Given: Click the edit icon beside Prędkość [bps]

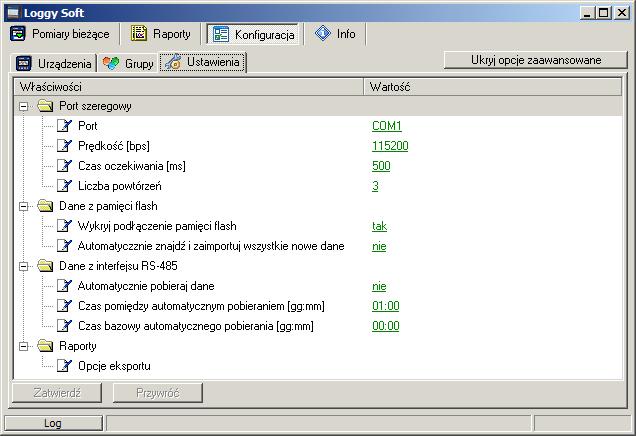Looking at the screenshot, I should (64, 146).
